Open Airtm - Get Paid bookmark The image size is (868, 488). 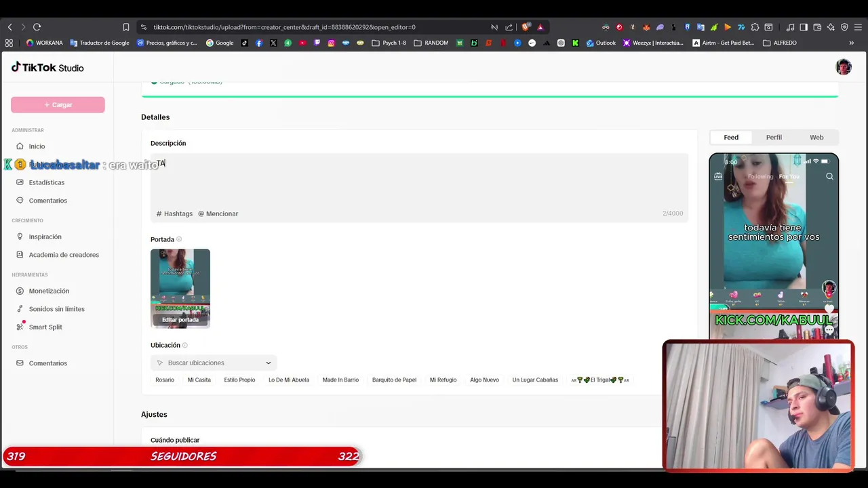click(723, 43)
